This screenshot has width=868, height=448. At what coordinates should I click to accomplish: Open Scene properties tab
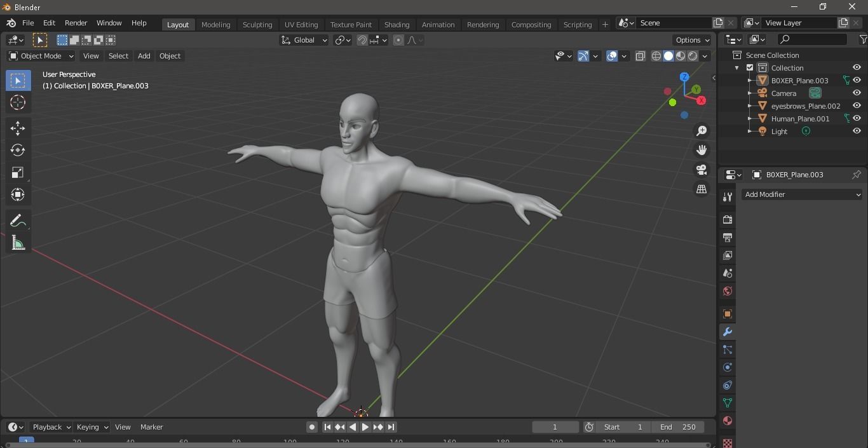728,273
